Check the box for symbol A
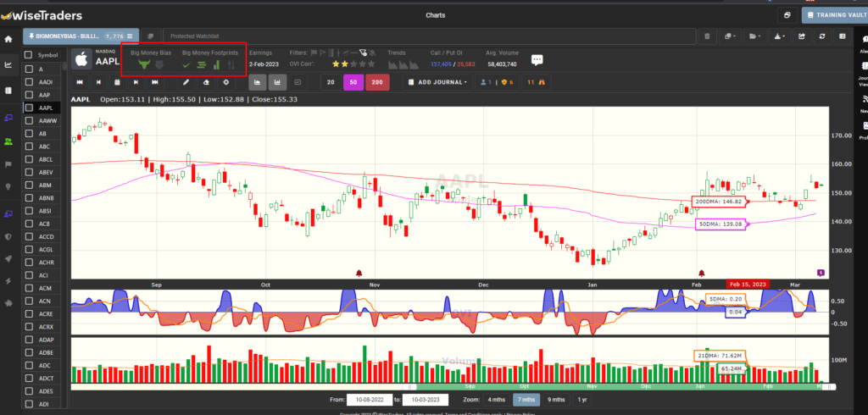Screen dimensions: 868x415 29,69
